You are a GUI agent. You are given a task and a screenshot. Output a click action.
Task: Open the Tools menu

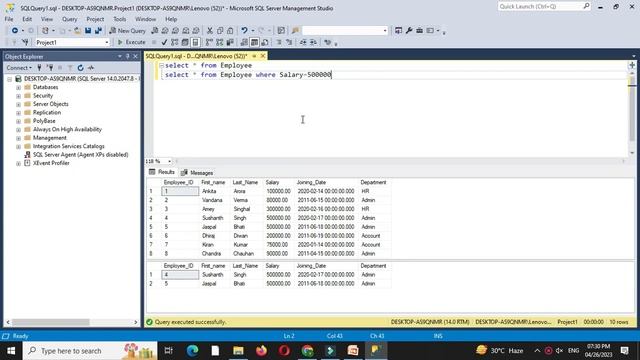click(x=120, y=19)
